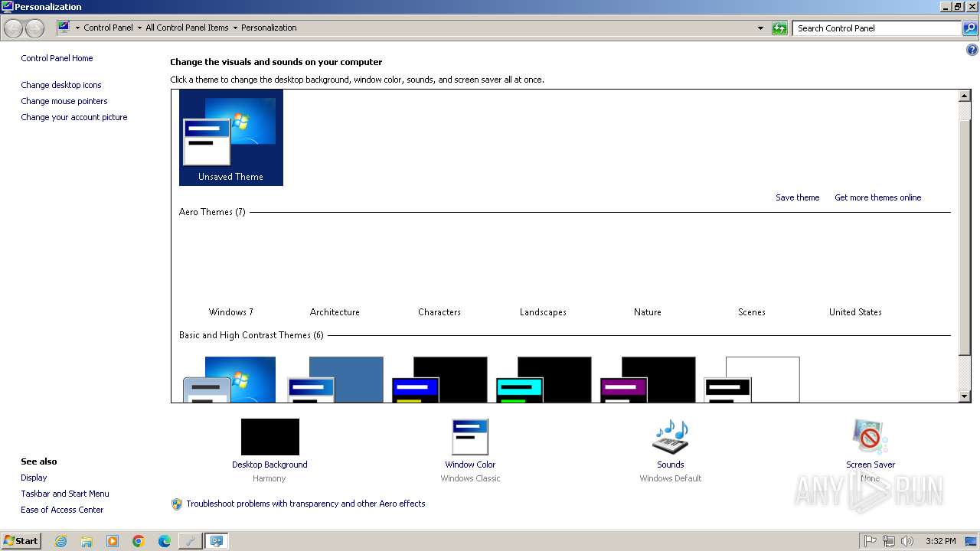Image resolution: width=980 pixels, height=551 pixels.
Task: Click theme list scrollbar down arrow
Action: [965, 396]
